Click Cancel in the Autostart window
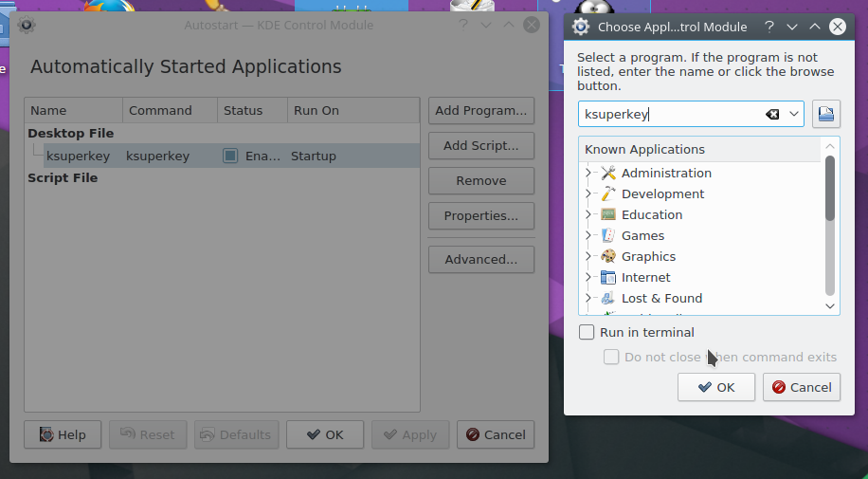 [496, 434]
